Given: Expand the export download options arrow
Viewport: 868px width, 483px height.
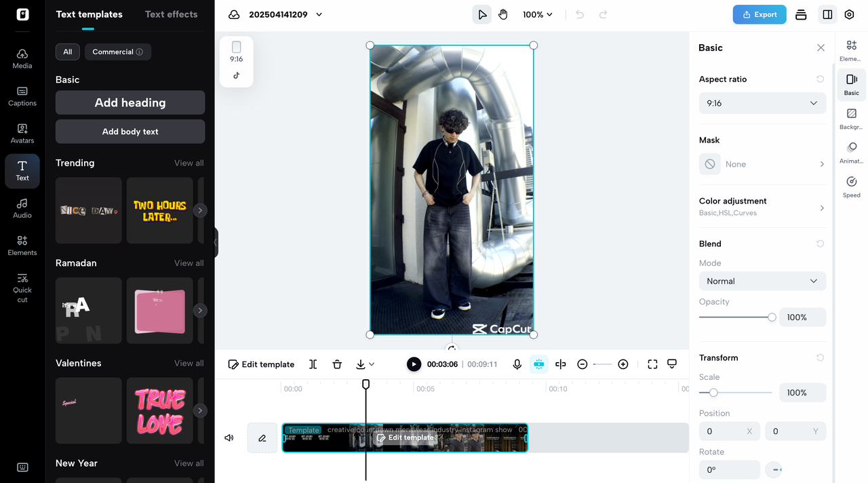Looking at the screenshot, I should pyautogui.click(x=371, y=364).
